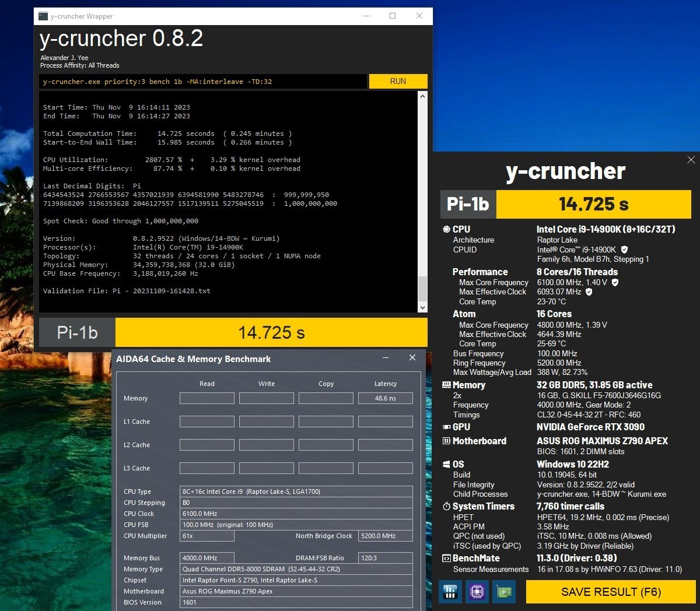
Task: Click the verified shield next to CPUID value
Action: pyautogui.click(x=624, y=250)
